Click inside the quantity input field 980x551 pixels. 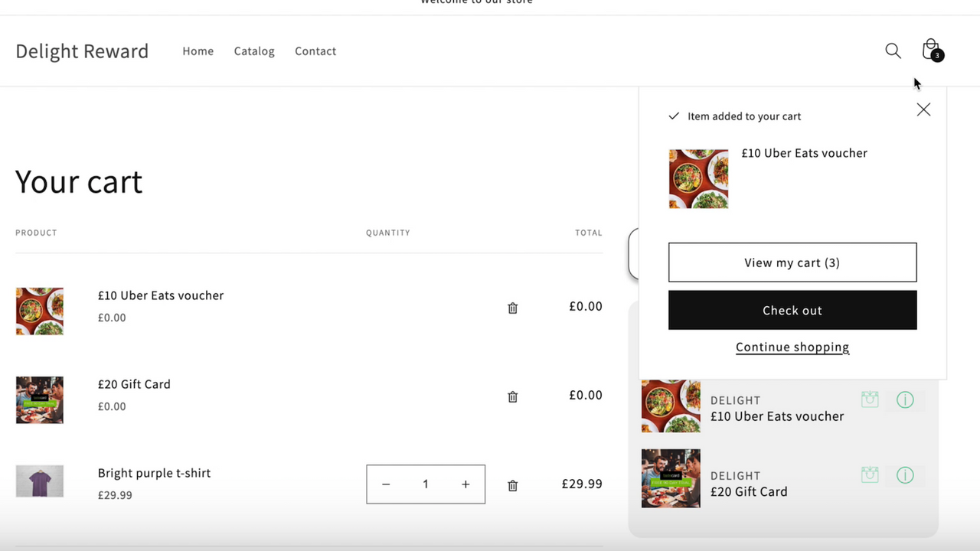425,484
